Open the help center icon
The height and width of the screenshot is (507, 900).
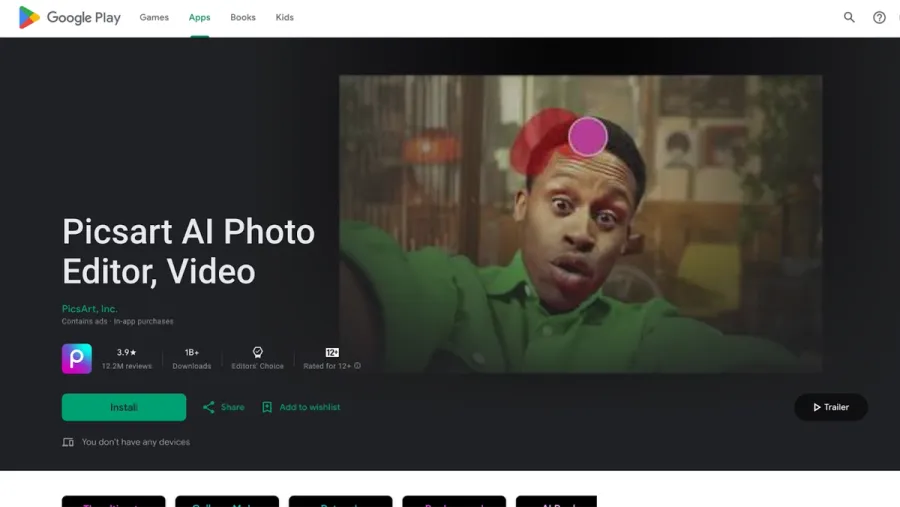[879, 17]
